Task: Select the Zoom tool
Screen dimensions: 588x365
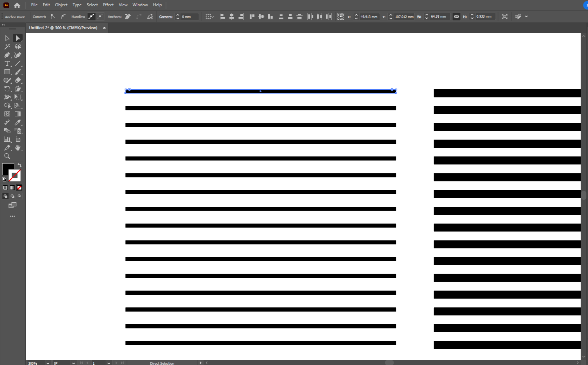Action: click(7, 156)
